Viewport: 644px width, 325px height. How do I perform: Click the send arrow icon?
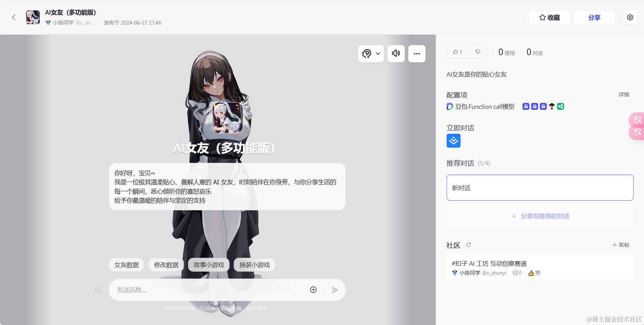click(x=335, y=290)
